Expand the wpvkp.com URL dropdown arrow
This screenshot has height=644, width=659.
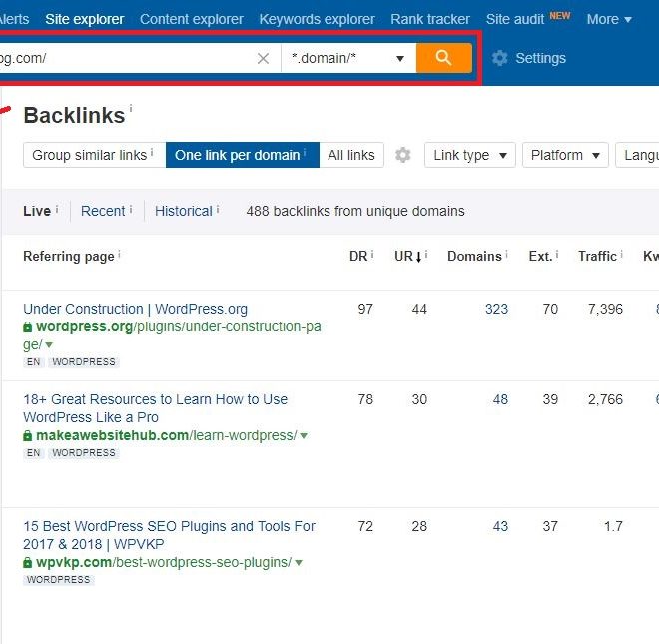tap(299, 563)
